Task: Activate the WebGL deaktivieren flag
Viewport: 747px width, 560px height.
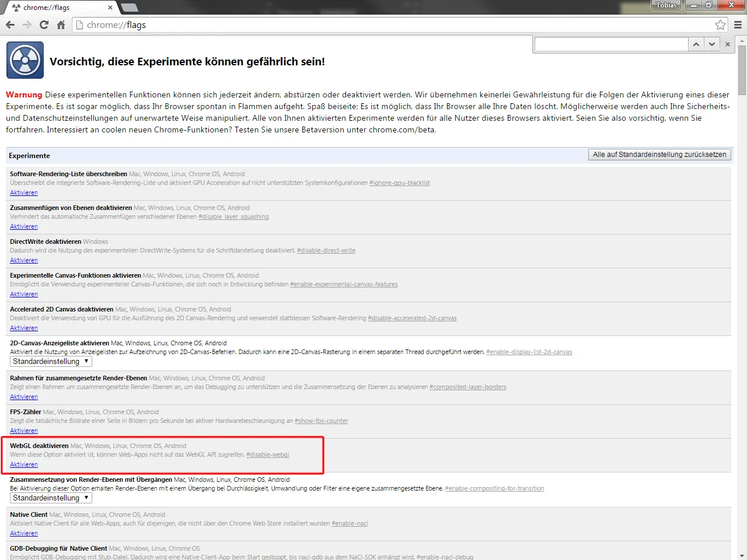Action: [x=24, y=464]
